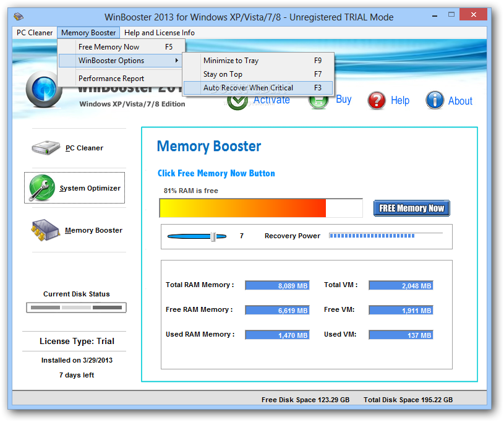Click 'License Type: Trial' text

tap(77, 342)
